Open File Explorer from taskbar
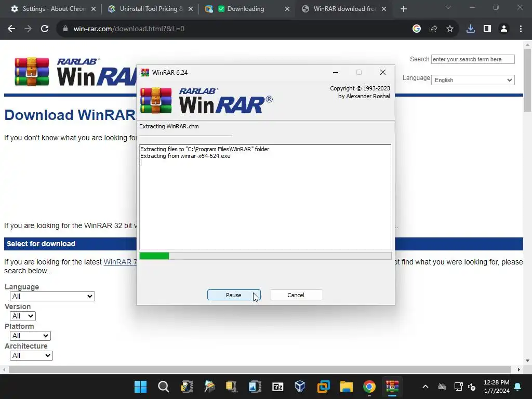 (347, 387)
